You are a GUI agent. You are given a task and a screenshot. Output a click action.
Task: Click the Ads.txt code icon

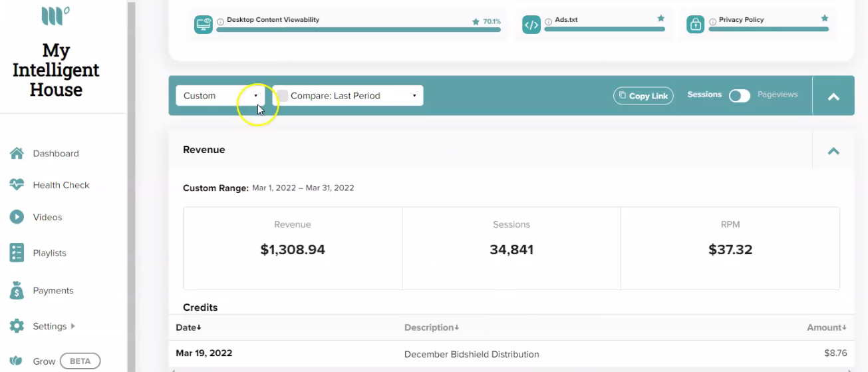pos(531,25)
